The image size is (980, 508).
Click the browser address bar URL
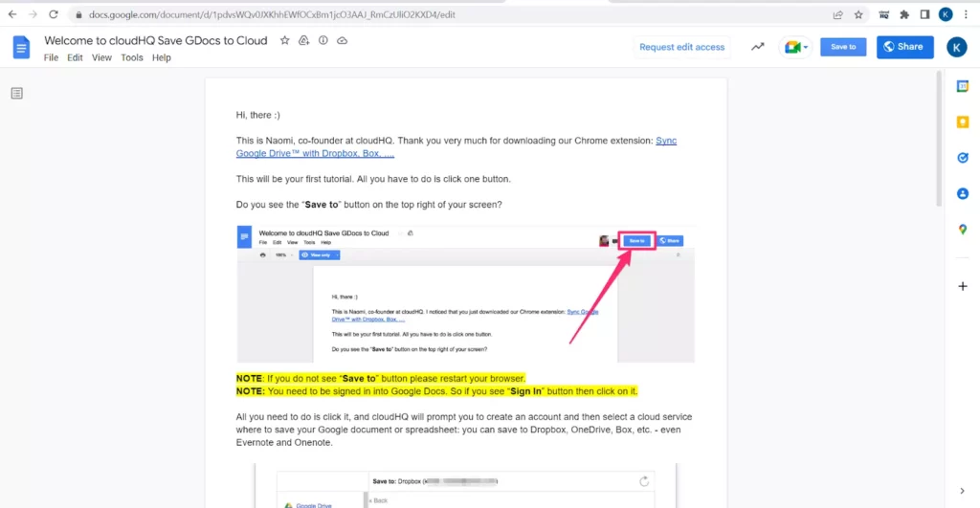(272, 15)
